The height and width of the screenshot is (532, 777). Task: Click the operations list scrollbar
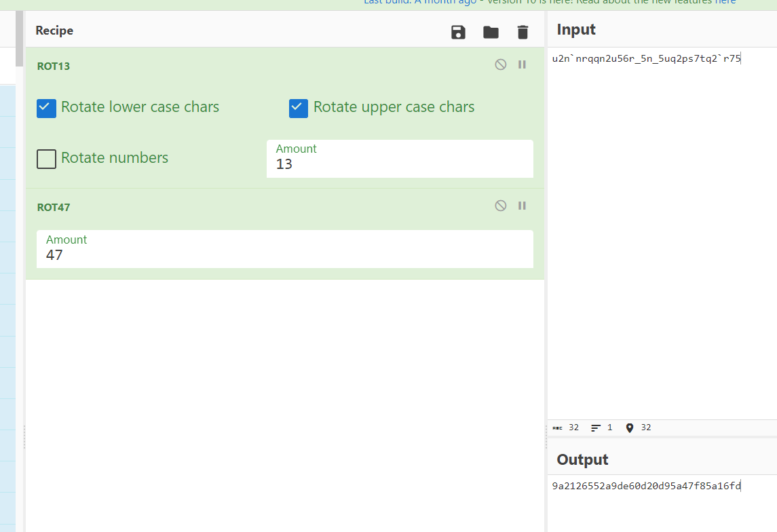pos(19,39)
